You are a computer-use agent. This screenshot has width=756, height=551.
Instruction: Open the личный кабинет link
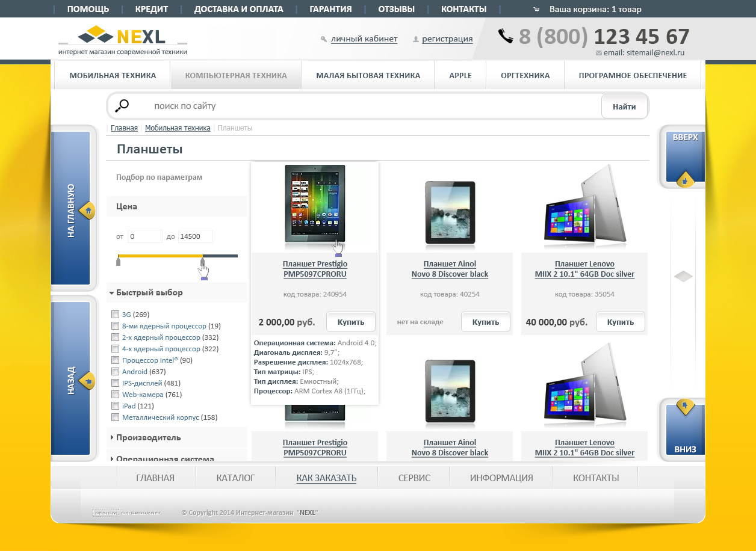(x=364, y=39)
